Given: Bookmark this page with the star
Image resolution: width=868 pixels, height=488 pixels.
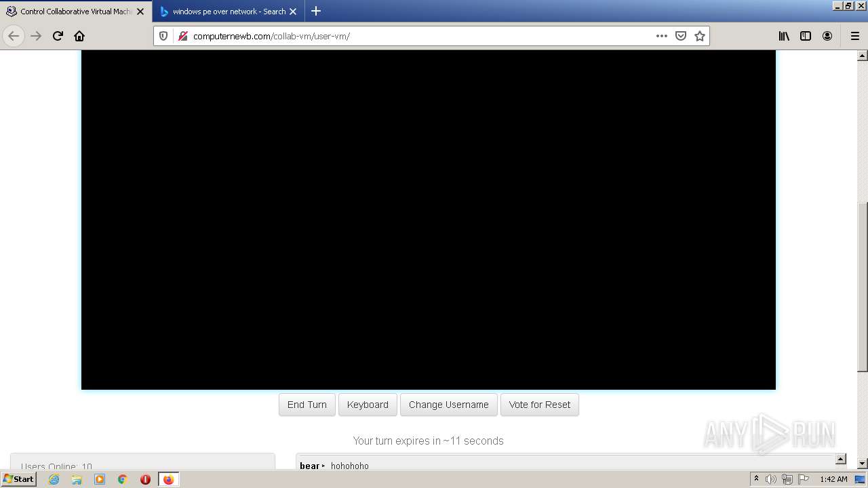Looking at the screenshot, I should [700, 36].
